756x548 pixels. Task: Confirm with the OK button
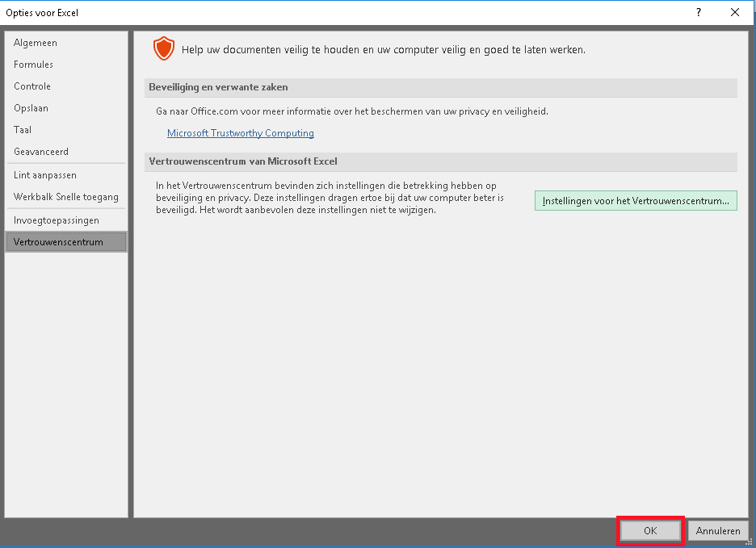point(650,531)
